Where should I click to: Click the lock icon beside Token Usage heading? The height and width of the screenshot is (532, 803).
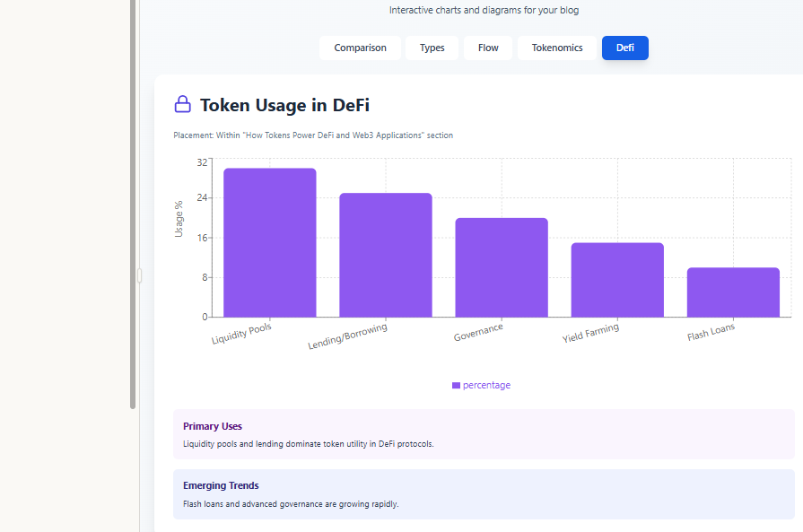tap(182, 105)
